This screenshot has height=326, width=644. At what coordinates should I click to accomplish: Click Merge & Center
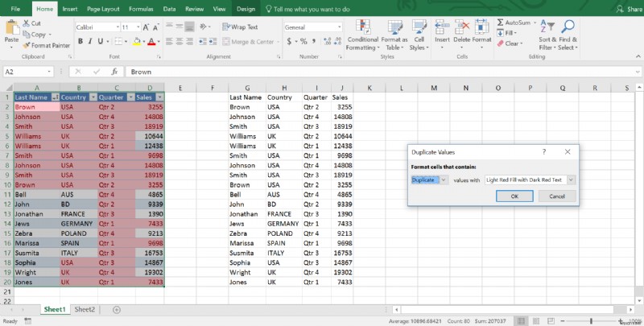tap(249, 42)
